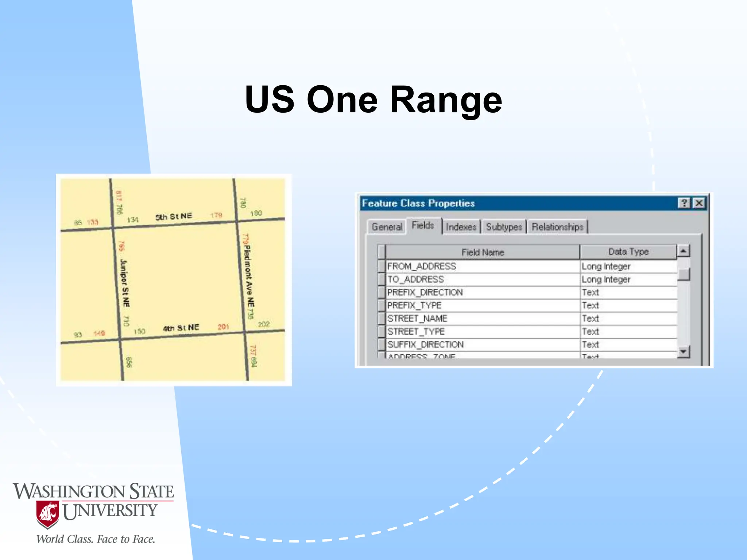Viewport: 747px width, 560px height.
Task: Click row selector beside SUFFIX_DIRECTION
Action: click(x=382, y=345)
